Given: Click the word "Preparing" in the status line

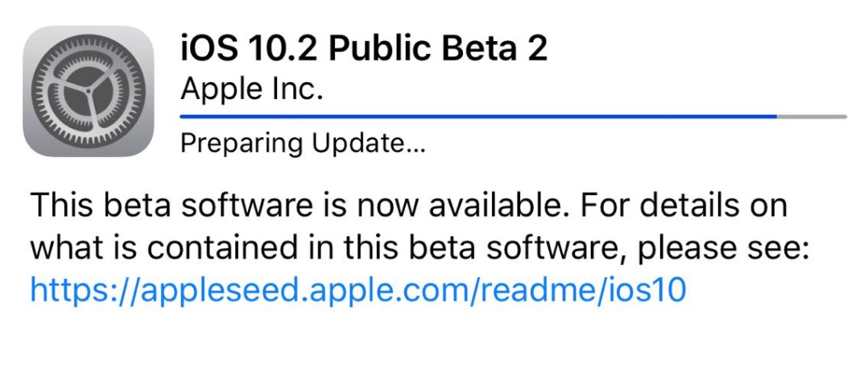Looking at the screenshot, I should click(x=242, y=145).
